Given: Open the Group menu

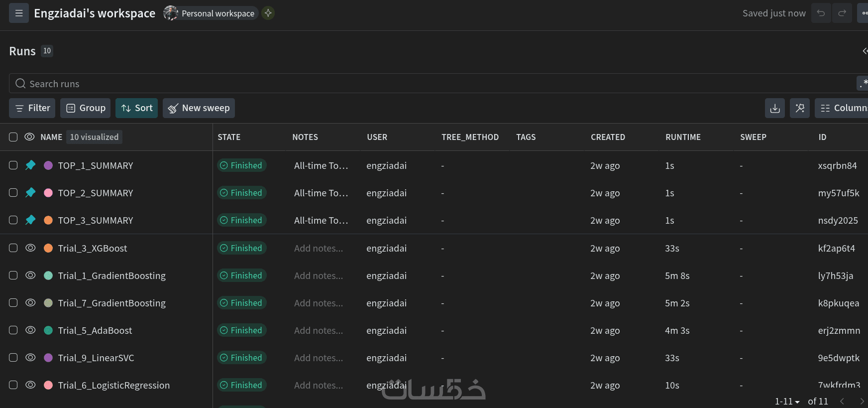Looking at the screenshot, I should [x=86, y=108].
